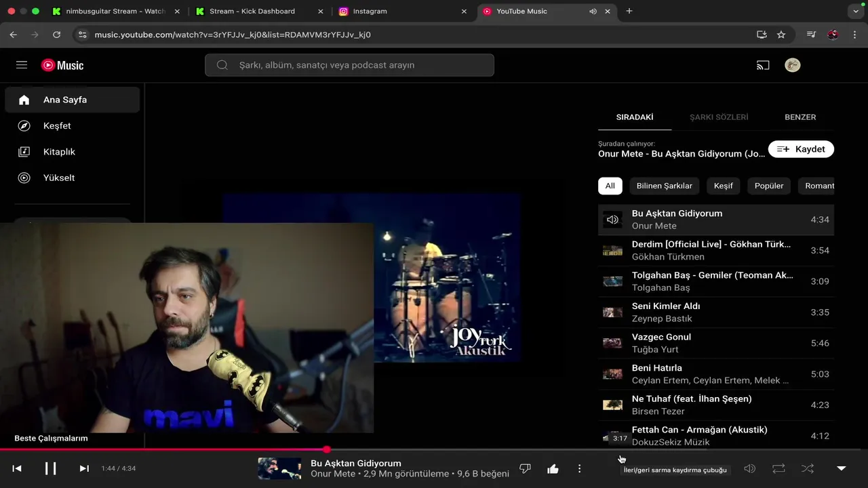The width and height of the screenshot is (868, 488).
Task: Click the browser address bar URL
Action: click(x=233, y=35)
